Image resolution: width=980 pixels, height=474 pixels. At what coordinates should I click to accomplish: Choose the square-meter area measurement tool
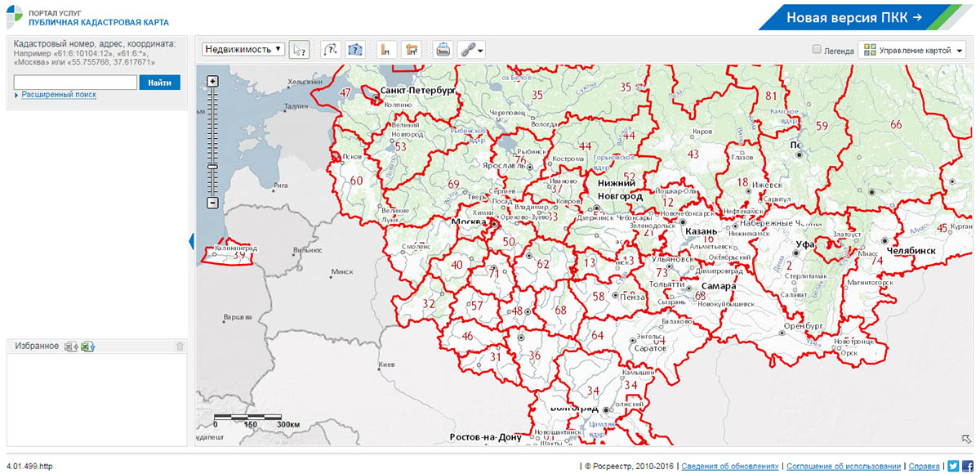click(x=411, y=49)
